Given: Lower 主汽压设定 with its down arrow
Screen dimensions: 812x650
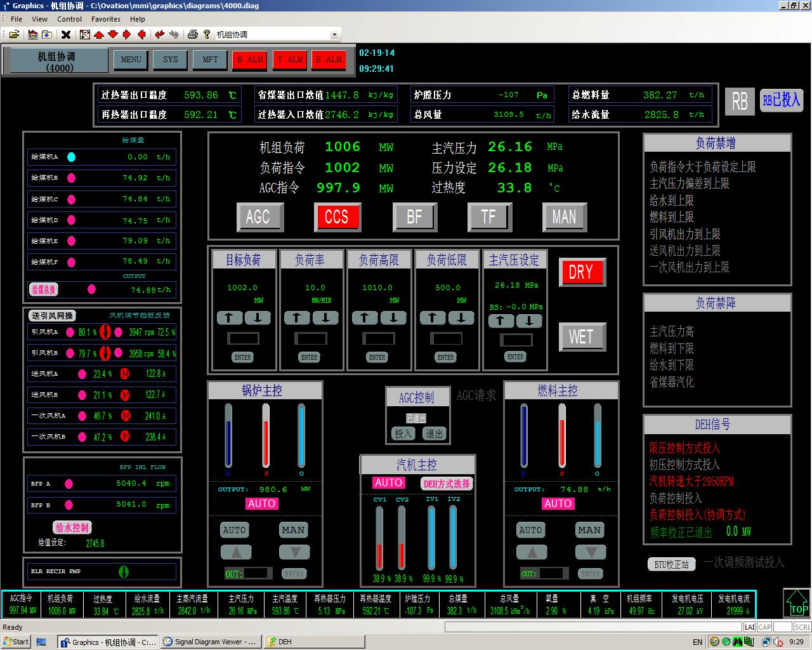Looking at the screenshot, I should click(529, 321).
